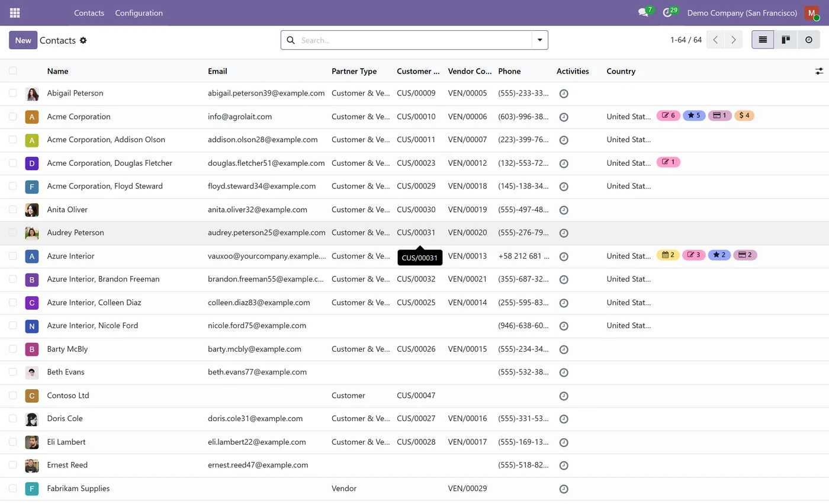This screenshot has height=504, width=829.
Task: Go to next page of records
Action: tap(734, 40)
